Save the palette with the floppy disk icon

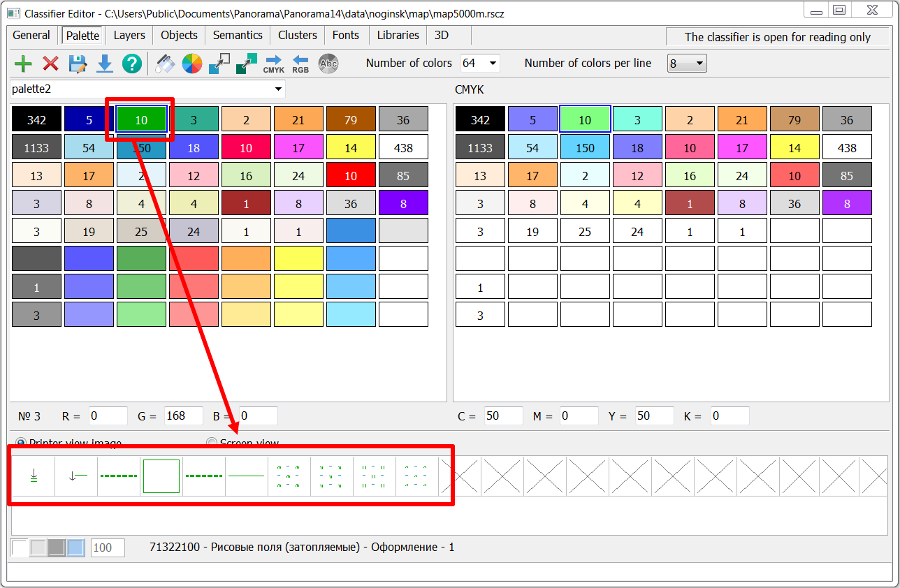pyautogui.click(x=78, y=64)
